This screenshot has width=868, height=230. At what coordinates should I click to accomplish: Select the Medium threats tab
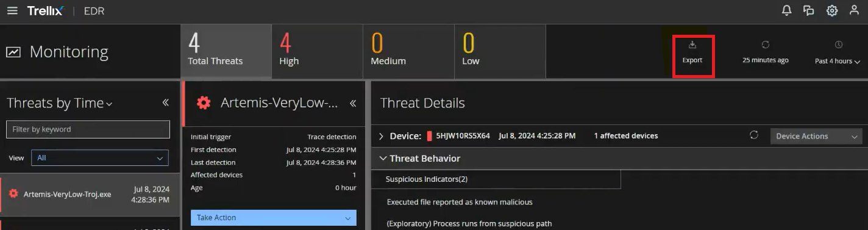click(x=408, y=51)
